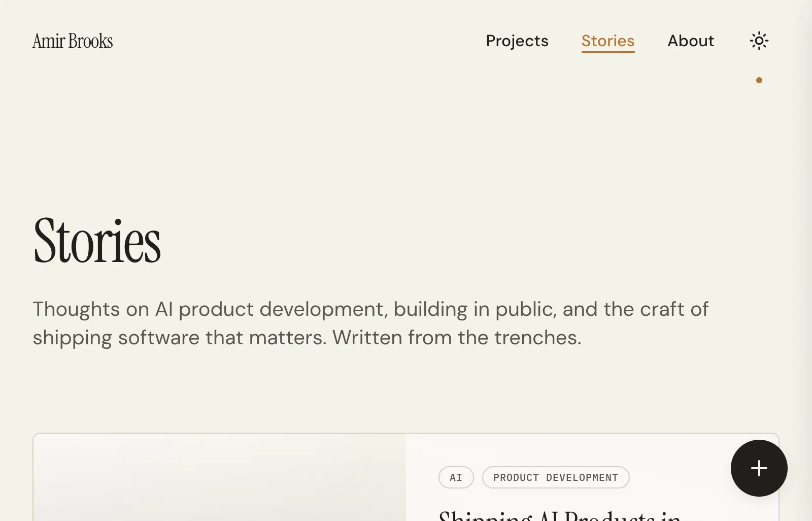Click the text shipping software that matters

tap(180, 338)
